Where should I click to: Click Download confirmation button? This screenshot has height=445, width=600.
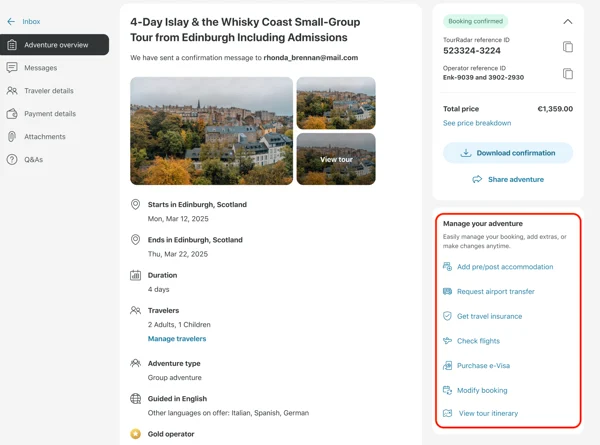508,153
